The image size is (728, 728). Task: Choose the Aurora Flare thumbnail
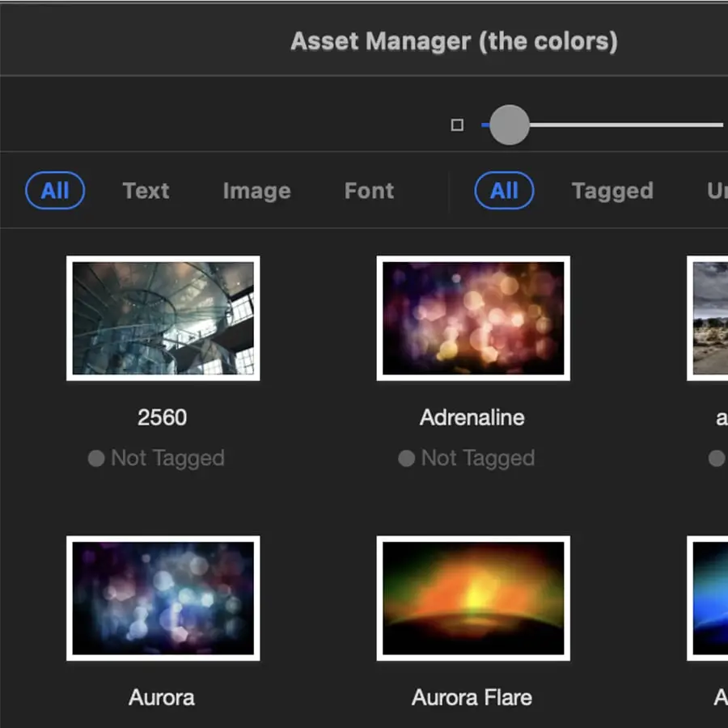click(x=473, y=598)
